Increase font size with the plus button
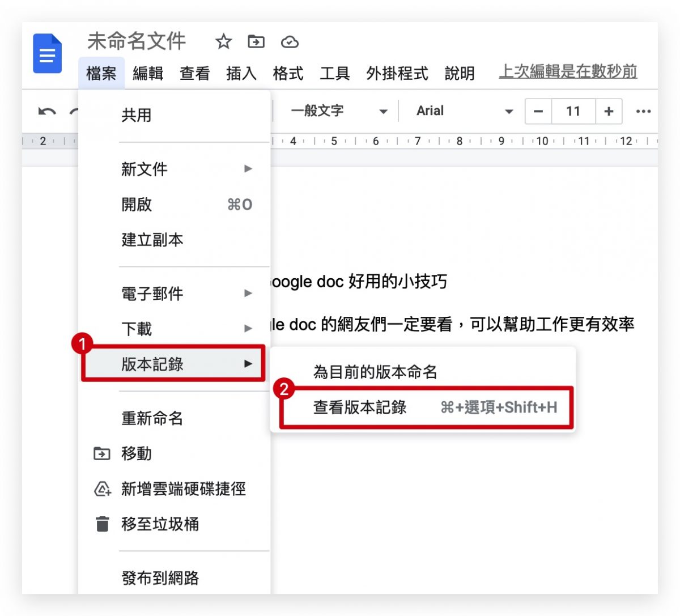 [x=609, y=111]
